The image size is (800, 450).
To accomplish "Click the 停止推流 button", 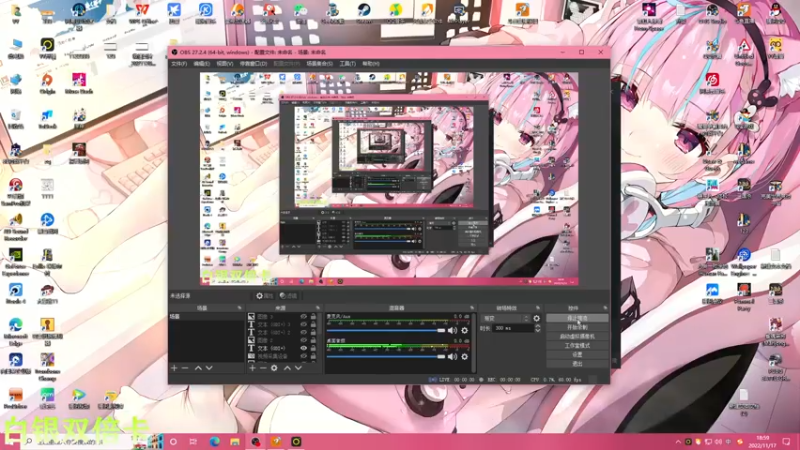I will pos(577,318).
